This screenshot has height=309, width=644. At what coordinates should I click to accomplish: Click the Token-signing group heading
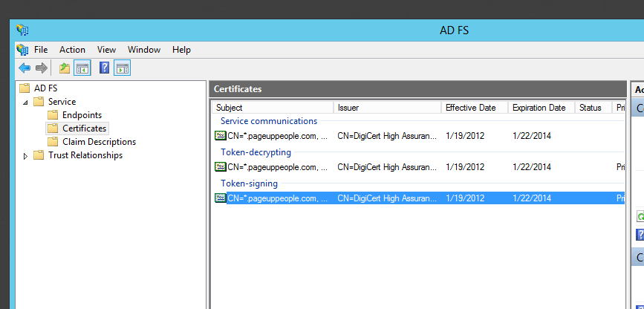tap(249, 183)
